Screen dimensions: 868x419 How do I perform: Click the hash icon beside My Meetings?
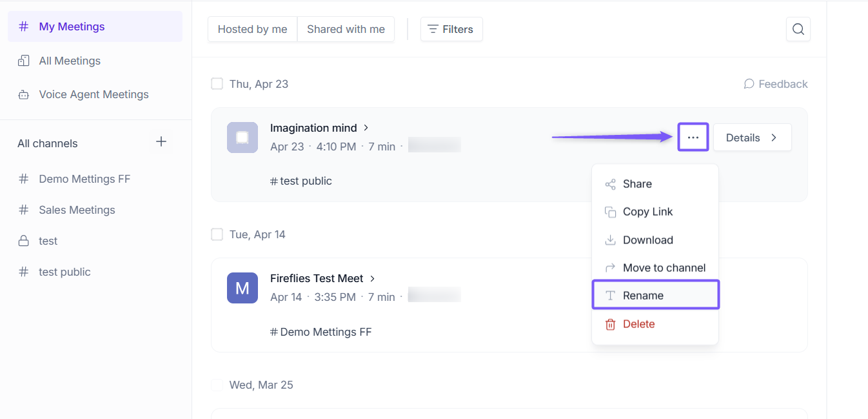coord(24,26)
